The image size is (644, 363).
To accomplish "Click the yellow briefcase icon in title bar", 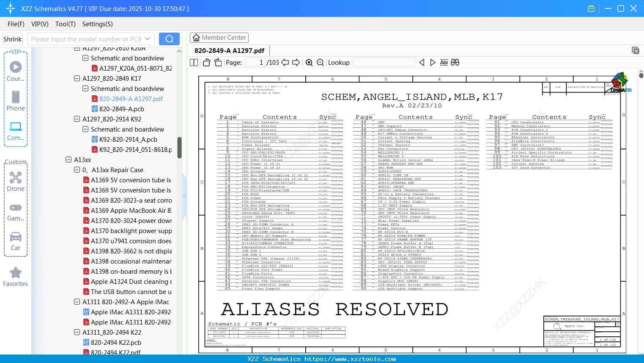I will (x=591, y=8).
